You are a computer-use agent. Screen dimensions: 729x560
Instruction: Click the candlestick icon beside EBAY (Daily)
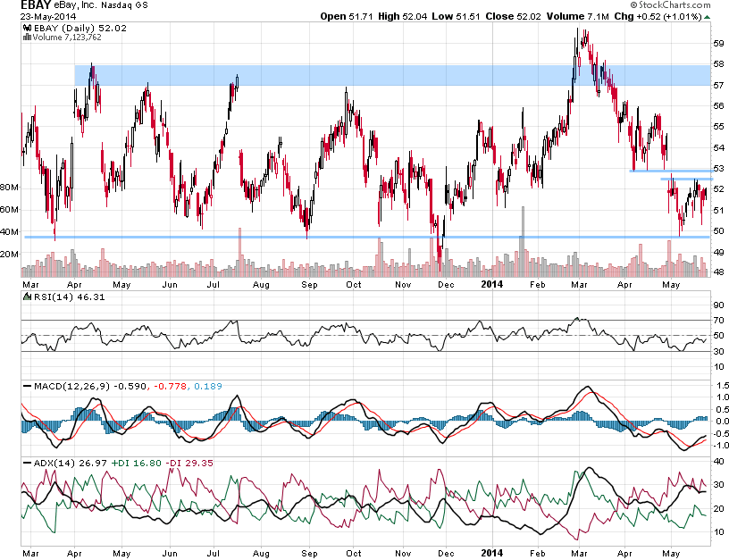(x=27, y=29)
